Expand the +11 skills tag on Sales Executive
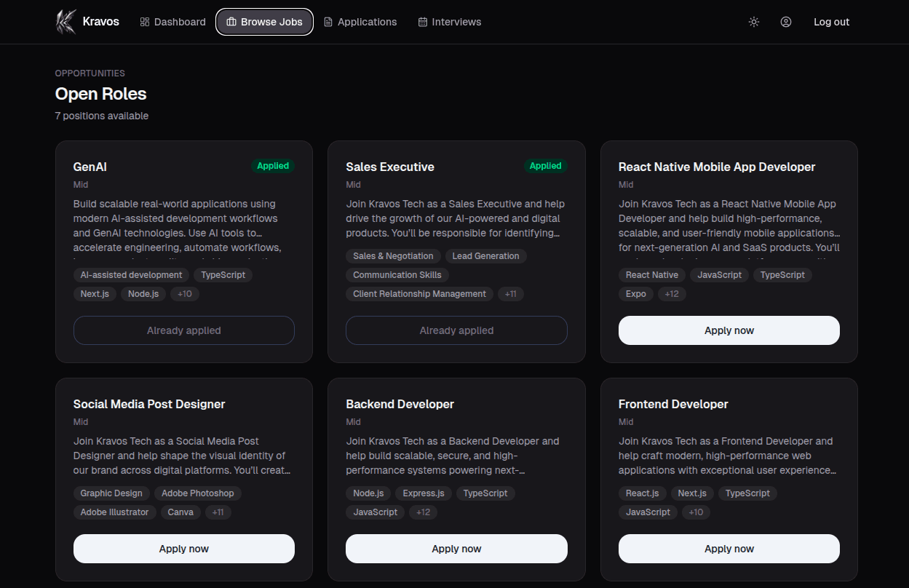This screenshot has width=909, height=588. pyautogui.click(x=511, y=294)
